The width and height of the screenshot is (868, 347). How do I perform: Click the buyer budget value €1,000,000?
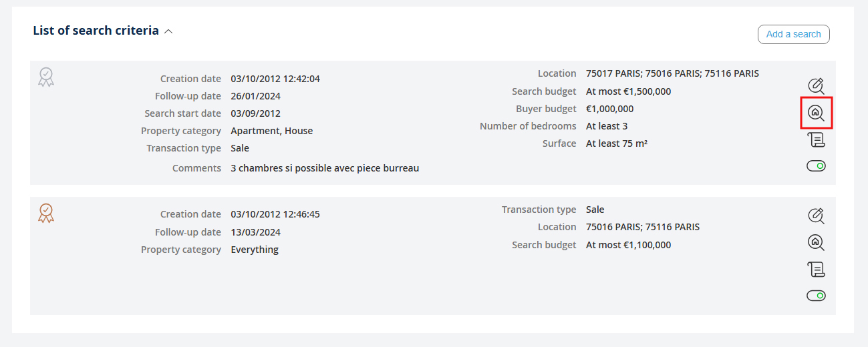609,109
